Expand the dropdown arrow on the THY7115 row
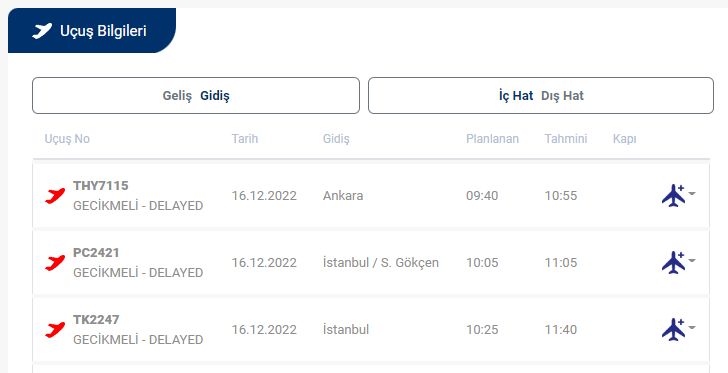This screenshot has height=373, width=728. click(x=692, y=193)
